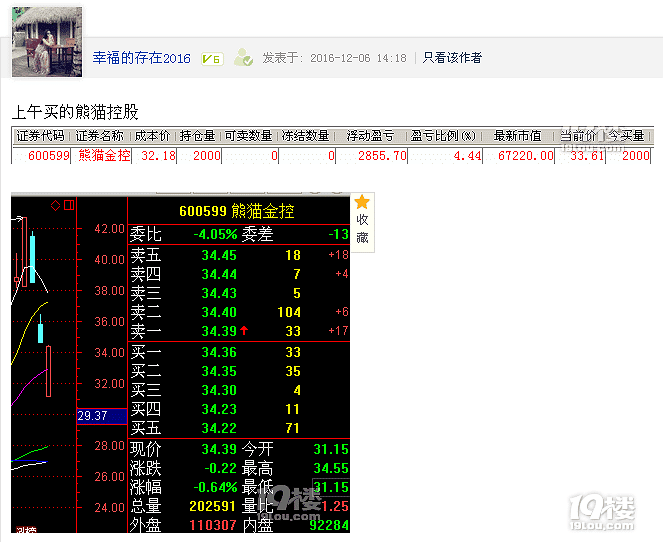This screenshot has width=663, height=542.
Task: Click the cost price cell 32.18
Action: (158, 156)
